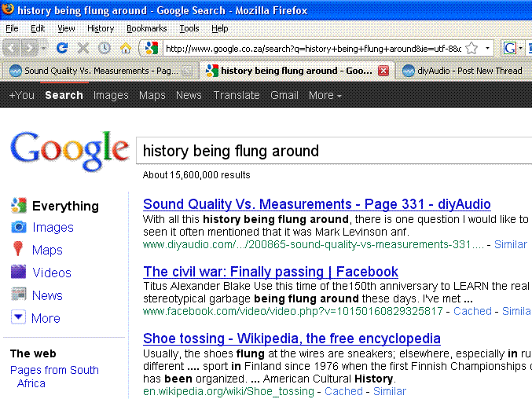Click www.diyaudio.com green result URL
Image resolution: width=532 pixels, height=399 pixels.
click(314, 244)
